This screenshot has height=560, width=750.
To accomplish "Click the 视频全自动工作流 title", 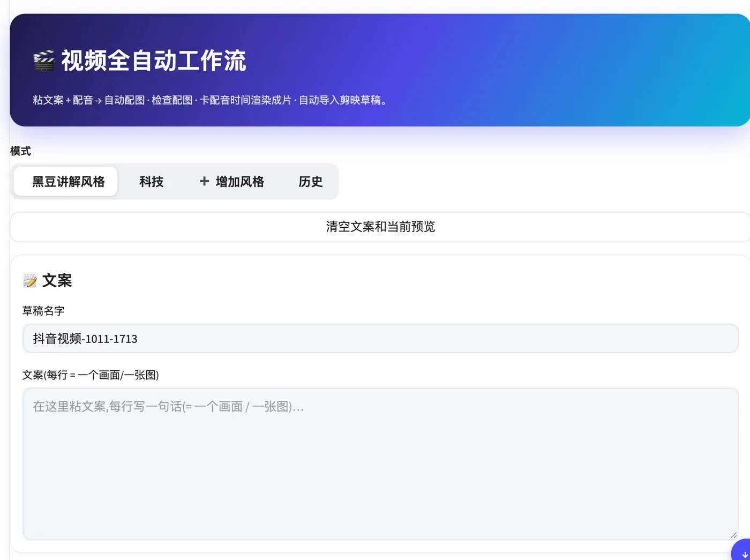I will (154, 61).
